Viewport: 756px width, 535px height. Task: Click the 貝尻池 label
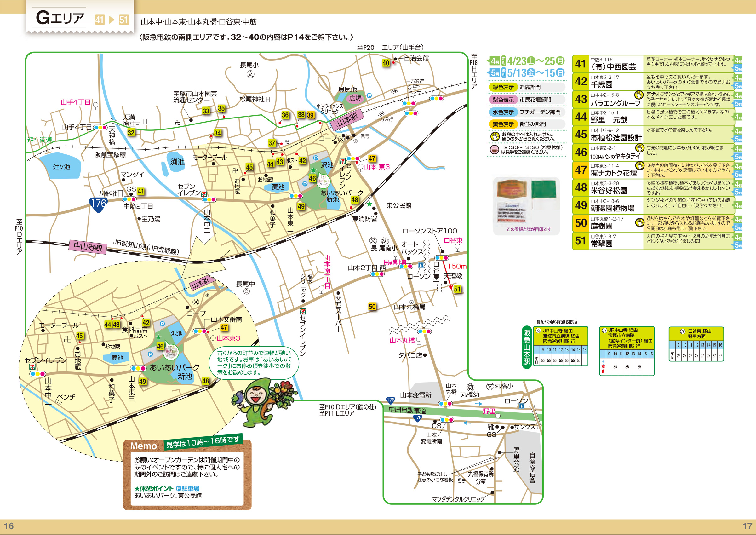point(347,89)
